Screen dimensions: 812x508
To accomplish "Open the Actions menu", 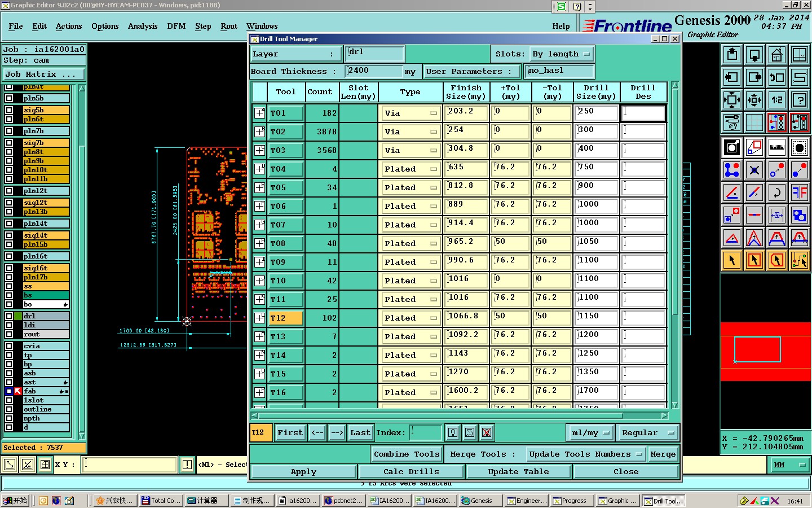I will (69, 27).
